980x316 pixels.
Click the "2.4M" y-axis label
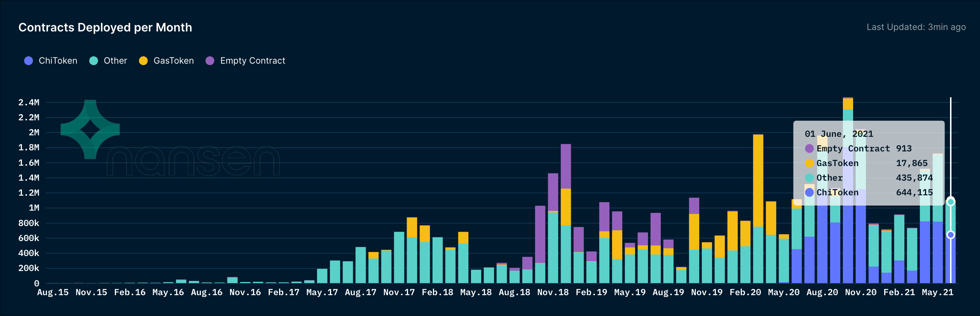(x=29, y=102)
